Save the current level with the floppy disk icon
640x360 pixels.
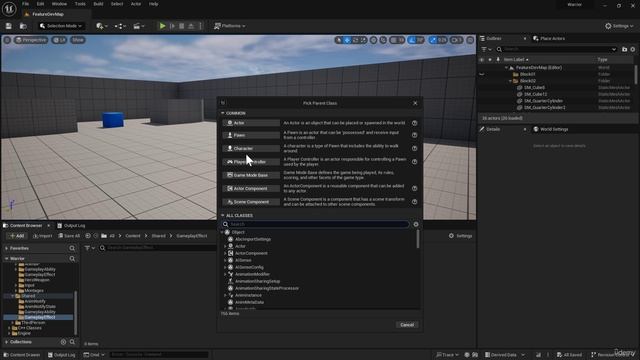(9, 26)
